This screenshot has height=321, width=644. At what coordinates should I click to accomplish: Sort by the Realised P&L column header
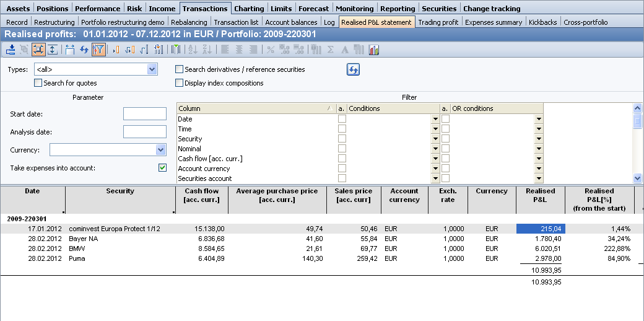[x=540, y=195]
